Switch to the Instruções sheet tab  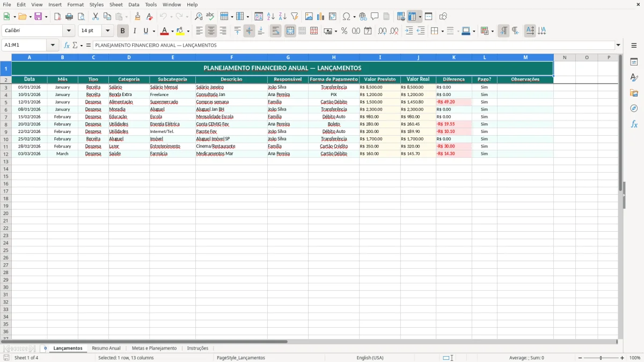(x=197, y=348)
